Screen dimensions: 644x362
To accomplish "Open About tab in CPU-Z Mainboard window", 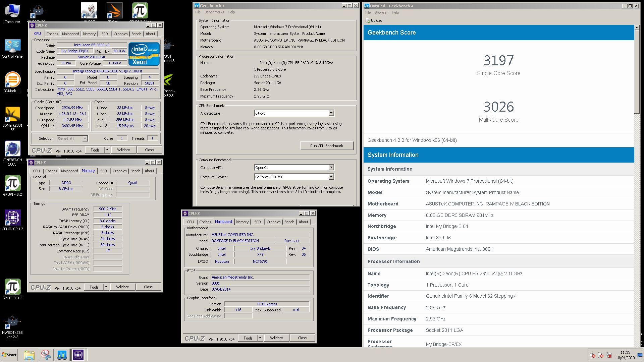I will [x=303, y=222].
